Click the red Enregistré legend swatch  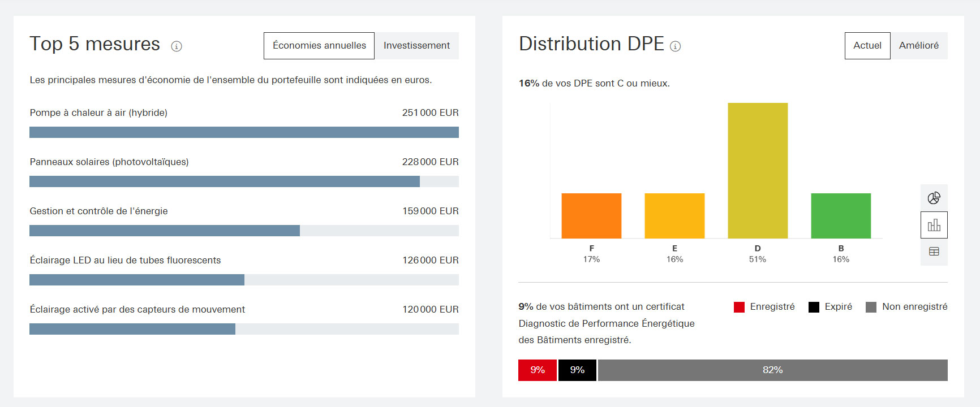pos(739,307)
